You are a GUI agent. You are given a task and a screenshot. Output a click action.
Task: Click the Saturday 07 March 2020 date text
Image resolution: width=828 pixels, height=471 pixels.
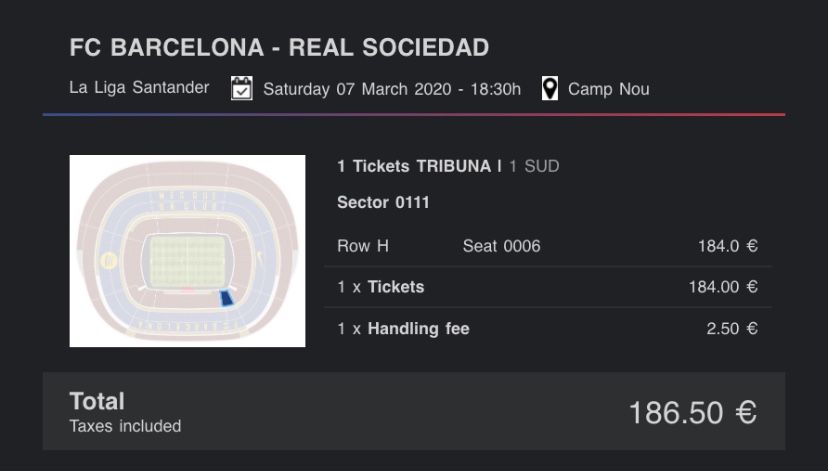[x=391, y=89]
